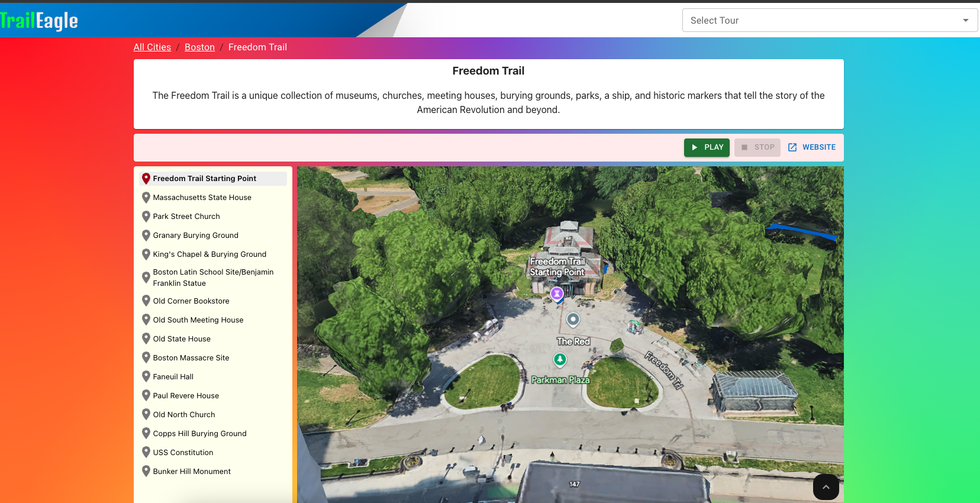Click the gray The Red map marker
Viewport: 980px width, 503px height.
coord(573,320)
